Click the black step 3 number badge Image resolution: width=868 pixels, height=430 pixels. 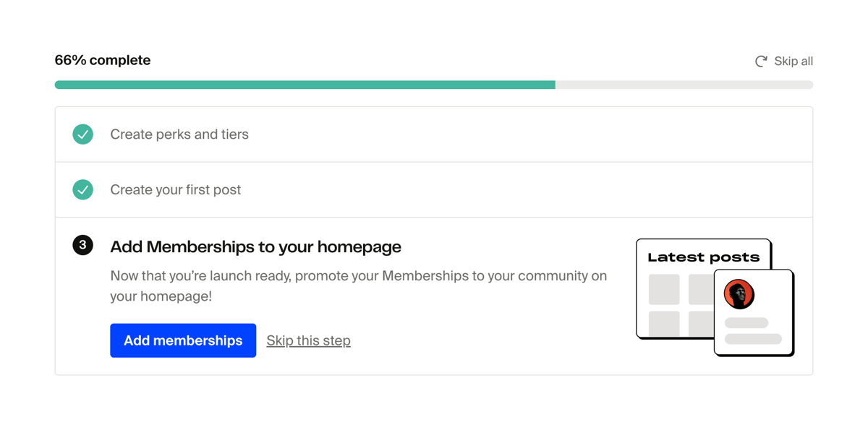click(x=83, y=245)
